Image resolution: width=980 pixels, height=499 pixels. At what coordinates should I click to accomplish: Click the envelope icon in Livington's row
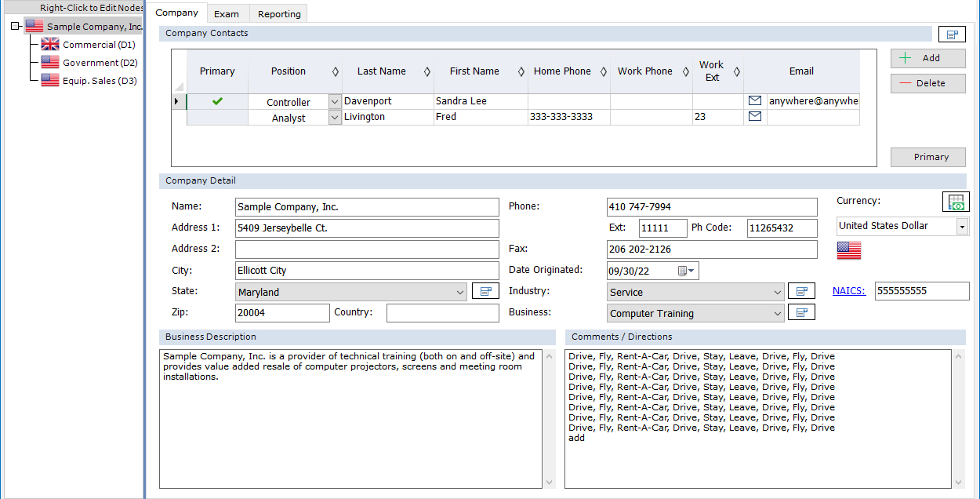point(754,116)
